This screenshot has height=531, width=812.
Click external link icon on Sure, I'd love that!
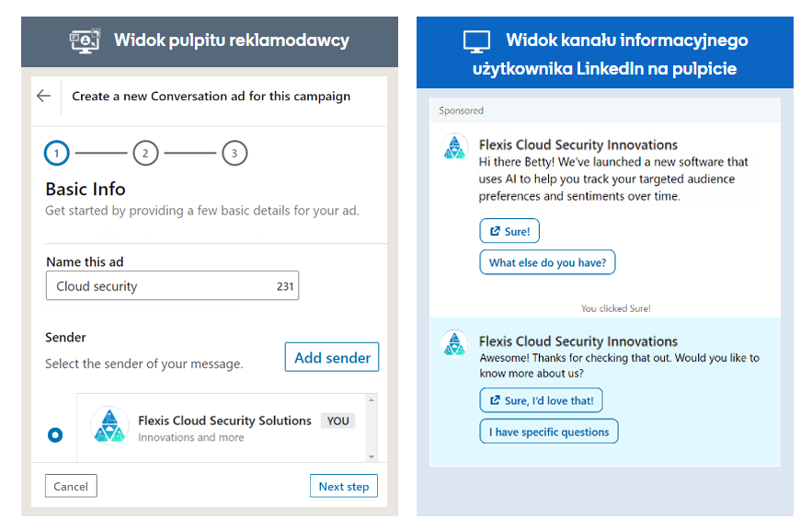pos(495,401)
